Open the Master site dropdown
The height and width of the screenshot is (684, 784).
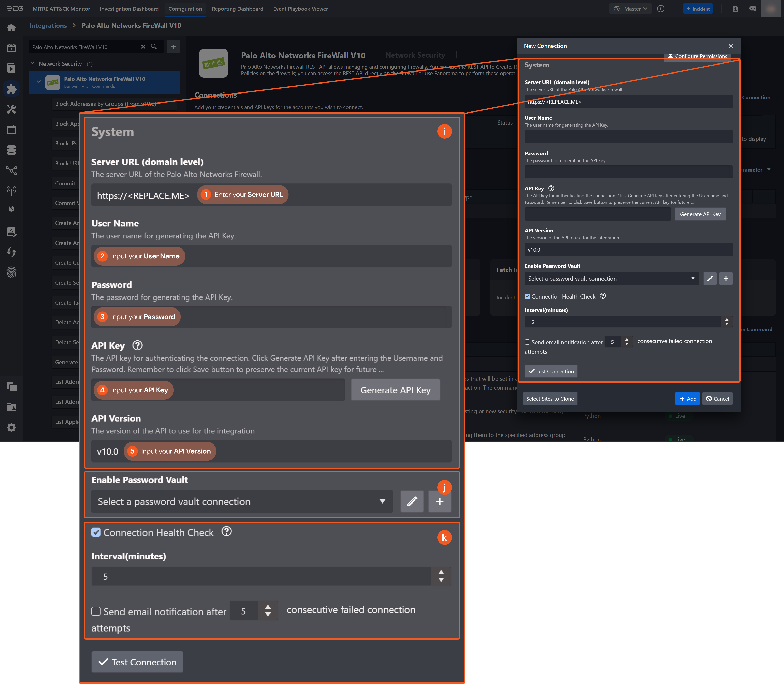point(632,9)
